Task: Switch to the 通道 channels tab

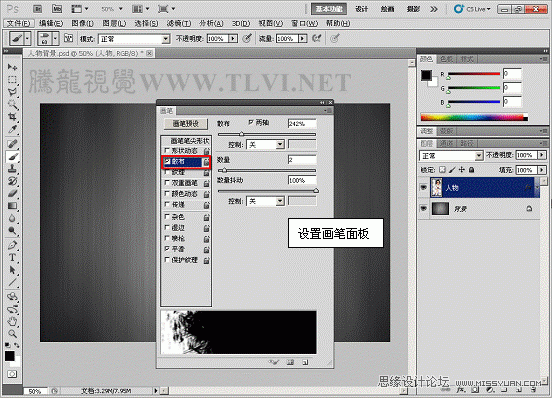Action: pos(446,143)
